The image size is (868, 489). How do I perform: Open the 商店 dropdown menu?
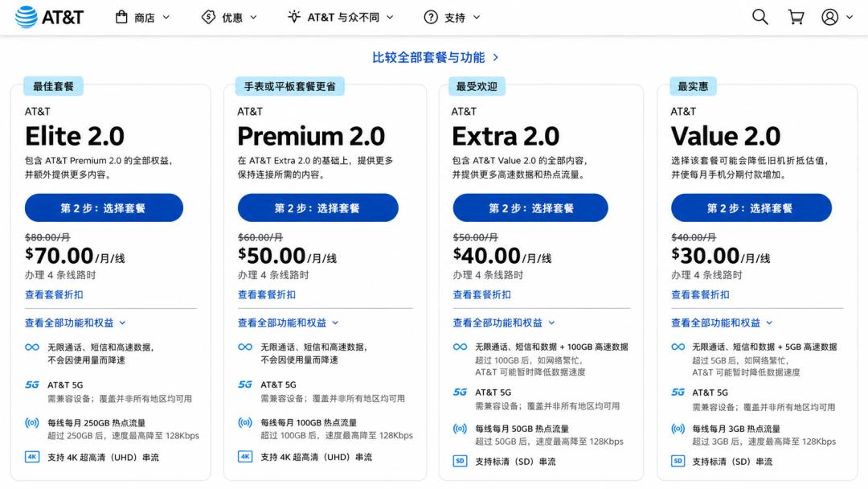[143, 18]
